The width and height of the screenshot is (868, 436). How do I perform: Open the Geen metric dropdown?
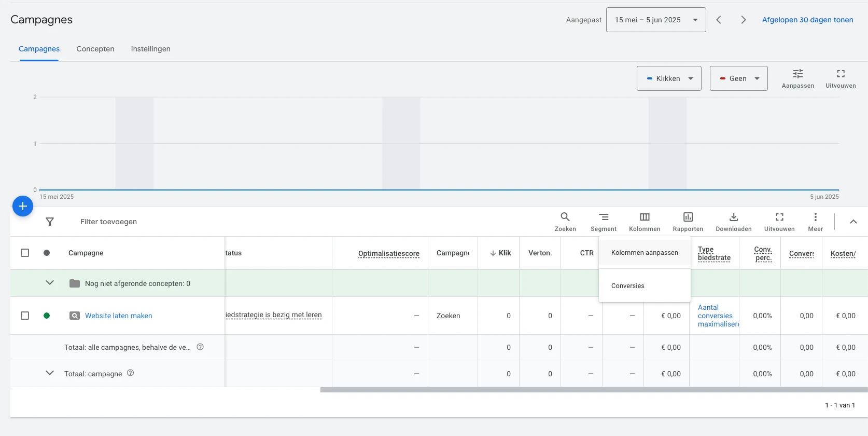[x=738, y=78]
